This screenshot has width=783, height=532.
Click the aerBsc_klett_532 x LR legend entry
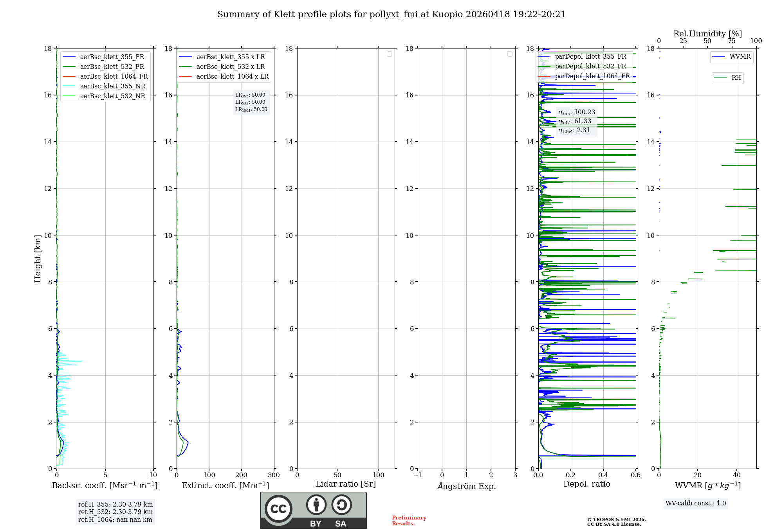[230, 66]
